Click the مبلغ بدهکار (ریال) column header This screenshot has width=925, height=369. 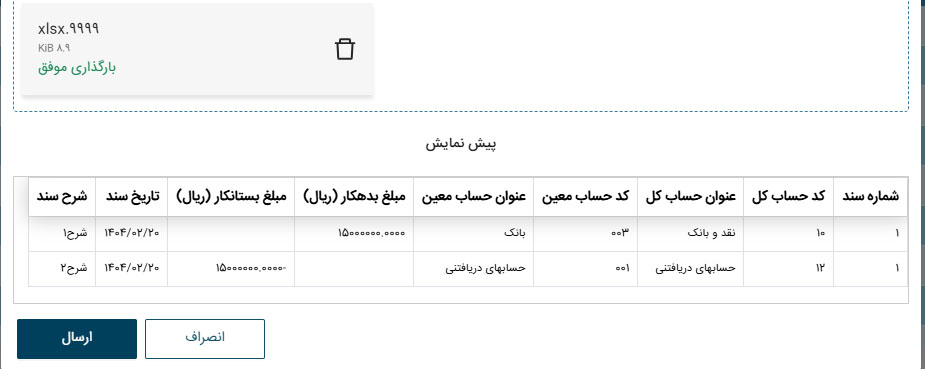pos(354,197)
